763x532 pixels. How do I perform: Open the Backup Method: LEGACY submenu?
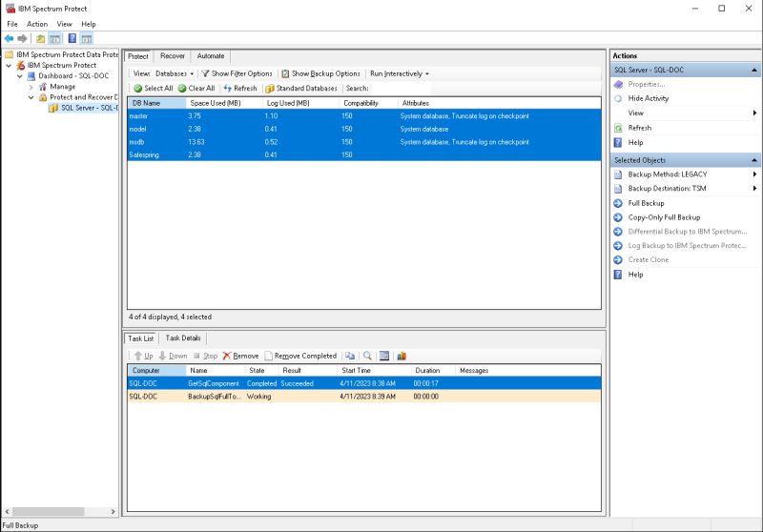click(685, 174)
